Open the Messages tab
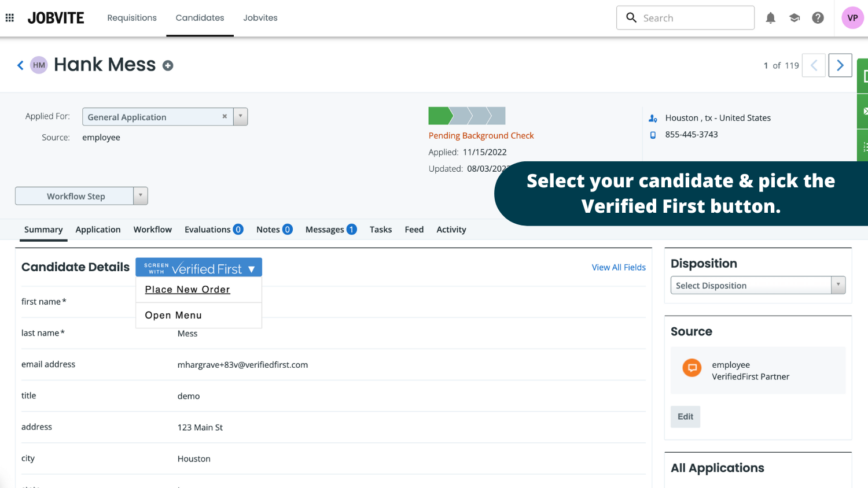The width and height of the screenshot is (868, 488). [330, 230]
